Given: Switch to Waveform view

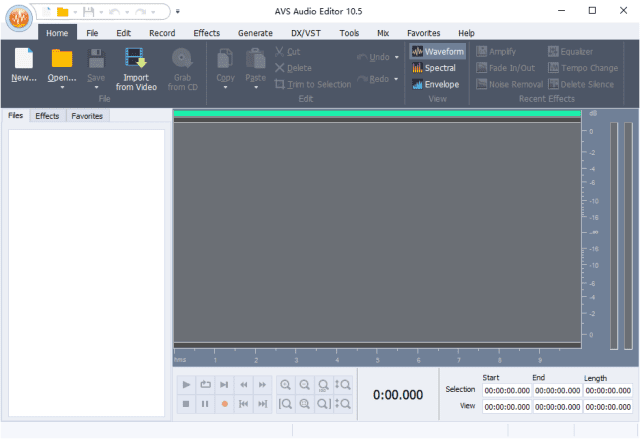Looking at the screenshot, I should tap(438, 52).
